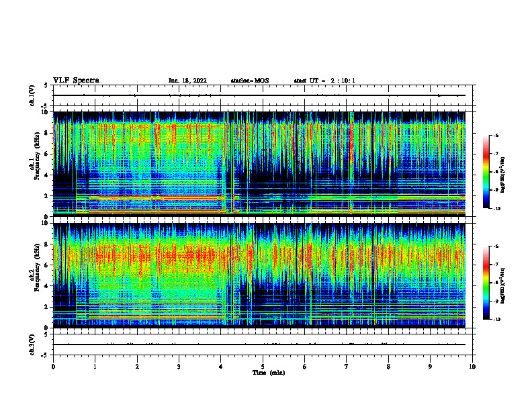Click the ch.1 "Frequency (kHz)" axis label

point(37,156)
